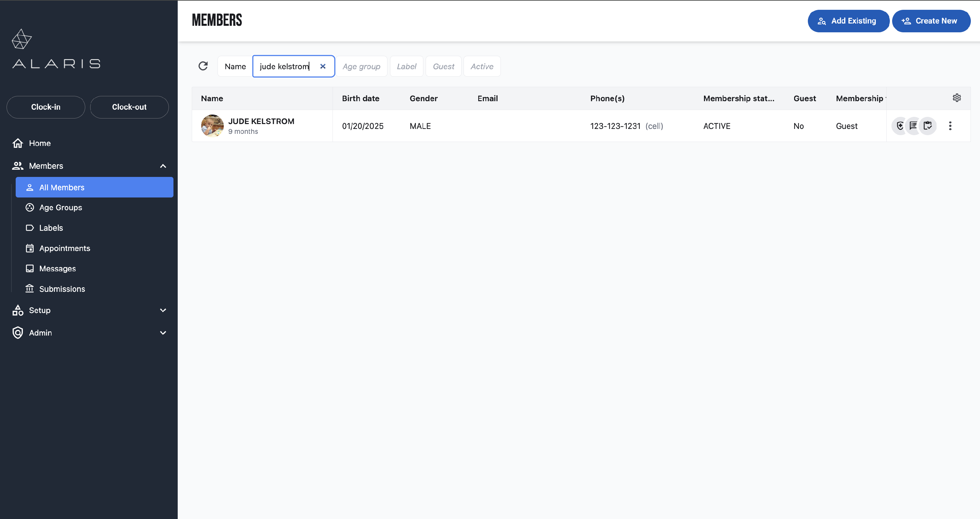Expand the Admin sidebar section
980x519 pixels.
(163, 333)
